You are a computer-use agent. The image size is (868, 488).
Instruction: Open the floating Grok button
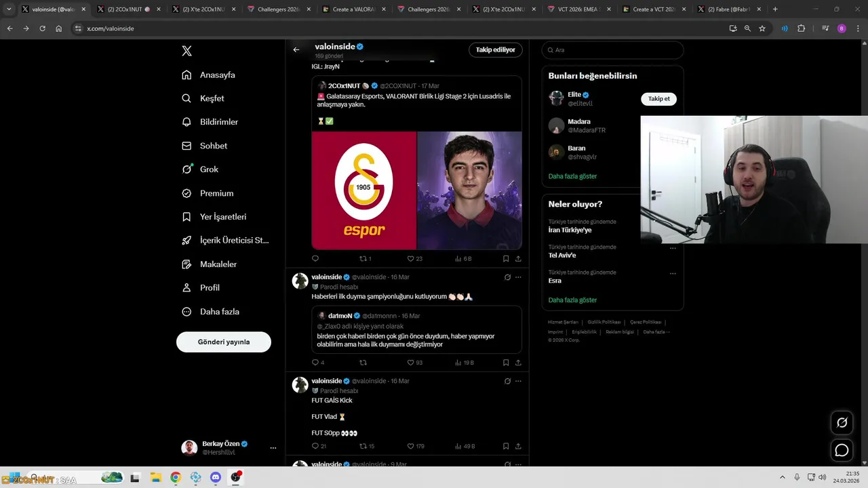(842, 423)
